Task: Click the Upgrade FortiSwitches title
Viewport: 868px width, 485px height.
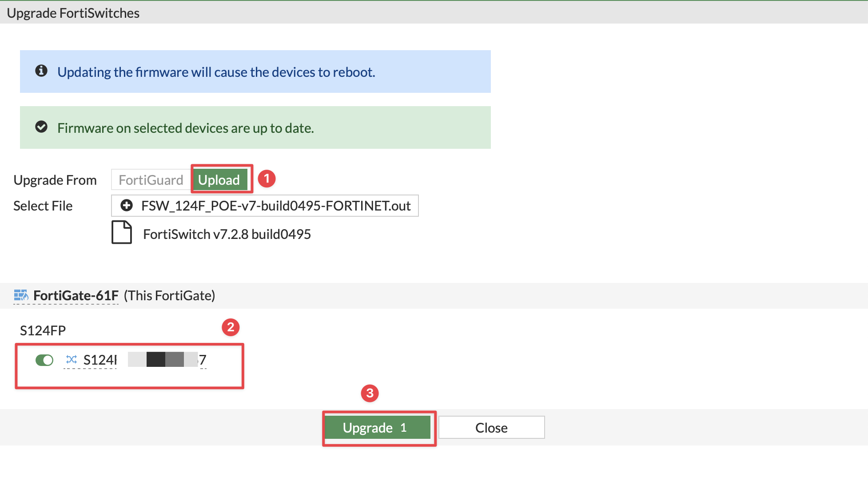Action: click(x=73, y=13)
